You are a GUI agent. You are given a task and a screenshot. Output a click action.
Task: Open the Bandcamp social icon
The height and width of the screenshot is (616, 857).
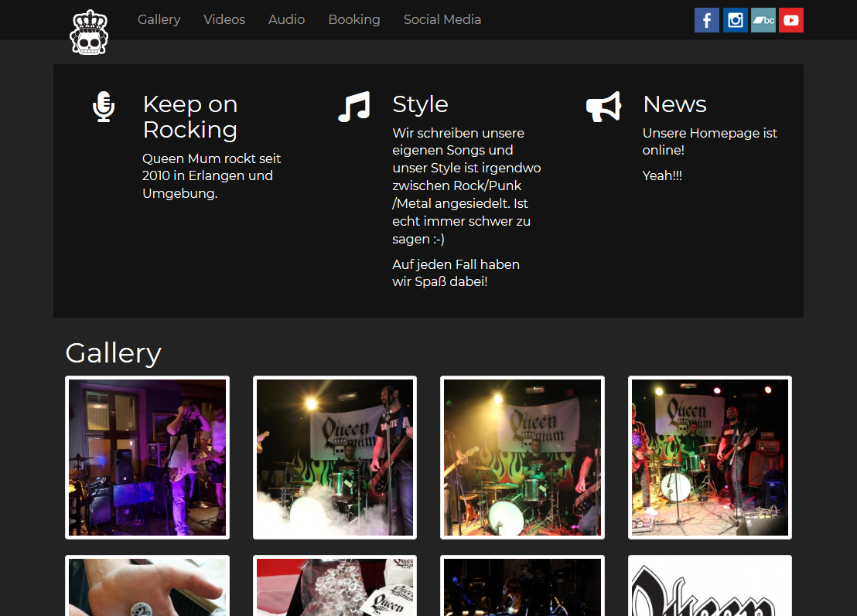763,20
